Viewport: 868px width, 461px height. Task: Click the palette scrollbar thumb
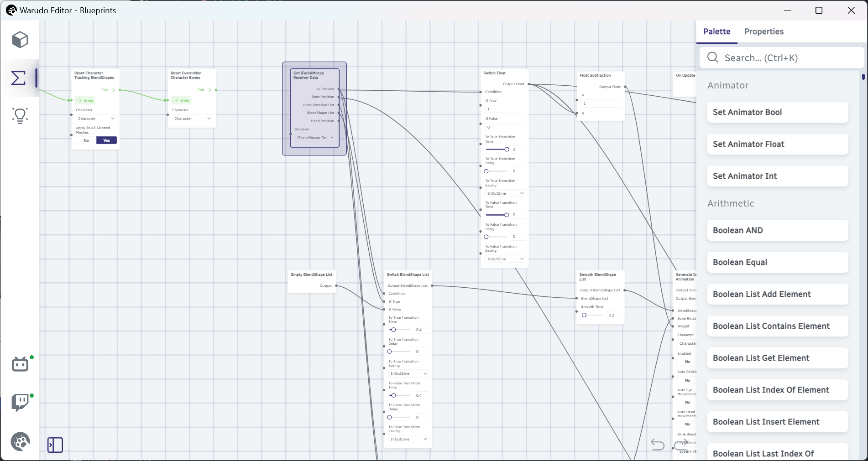pyautogui.click(x=863, y=77)
